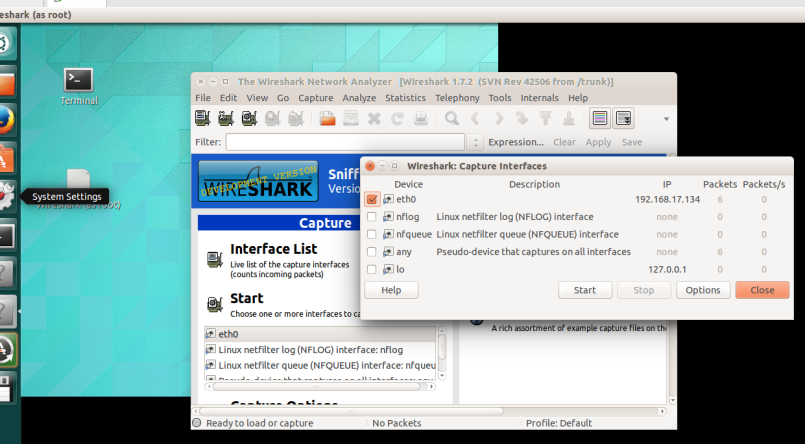Click the greyed Restart capture toolbar icon
The width and height of the screenshot is (806, 444).
296,119
